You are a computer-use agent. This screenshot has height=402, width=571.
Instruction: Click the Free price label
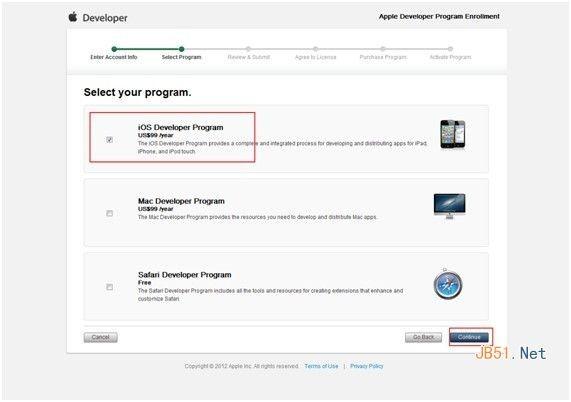point(144,283)
